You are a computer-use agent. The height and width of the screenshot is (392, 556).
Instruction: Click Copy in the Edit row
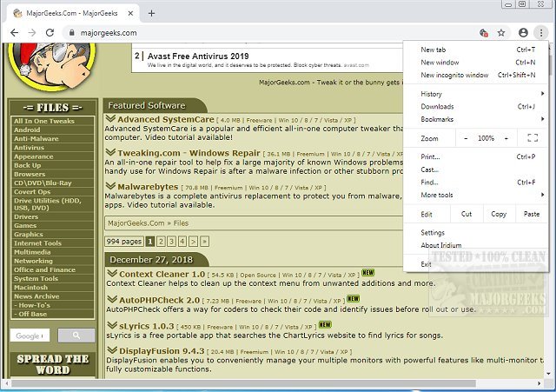tap(499, 214)
